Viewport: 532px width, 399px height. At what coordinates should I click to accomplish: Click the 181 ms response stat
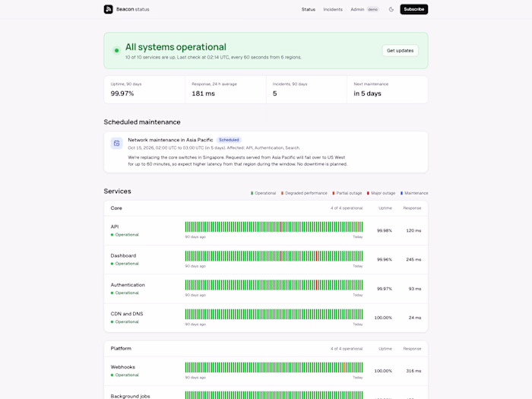225,90
